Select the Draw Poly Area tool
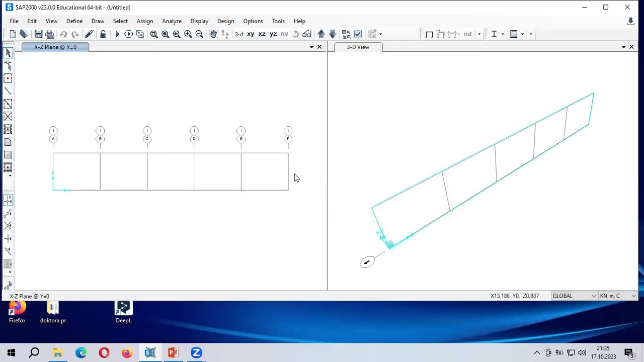The image size is (644, 362). [x=8, y=142]
